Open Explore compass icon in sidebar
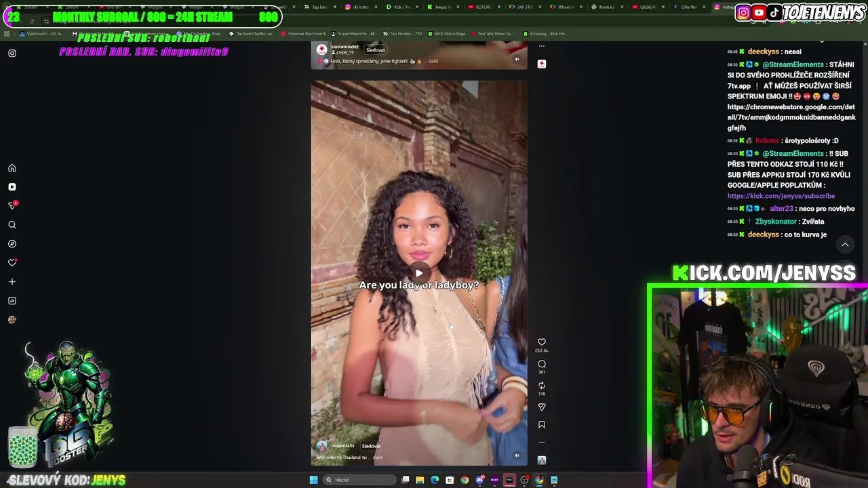868x488 pixels. point(12,244)
